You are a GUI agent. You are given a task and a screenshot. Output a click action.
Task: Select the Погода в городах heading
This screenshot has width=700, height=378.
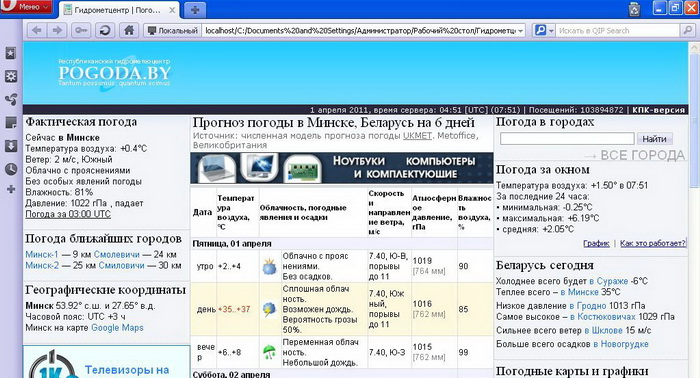pos(545,122)
